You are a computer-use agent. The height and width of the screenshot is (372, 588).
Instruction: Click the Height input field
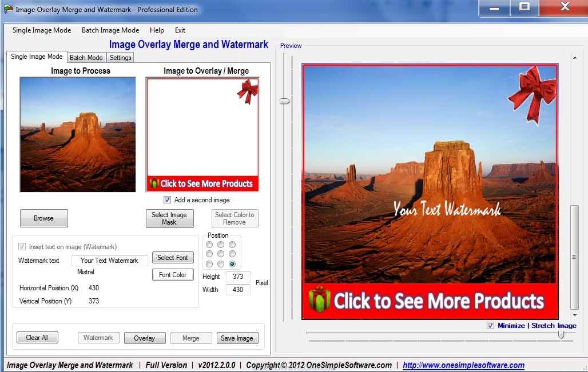238,277
